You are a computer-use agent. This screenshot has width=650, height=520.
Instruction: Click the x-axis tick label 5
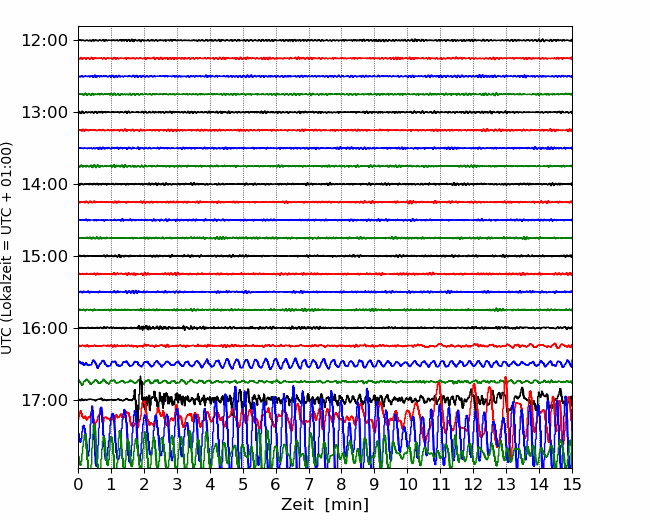[243, 484]
